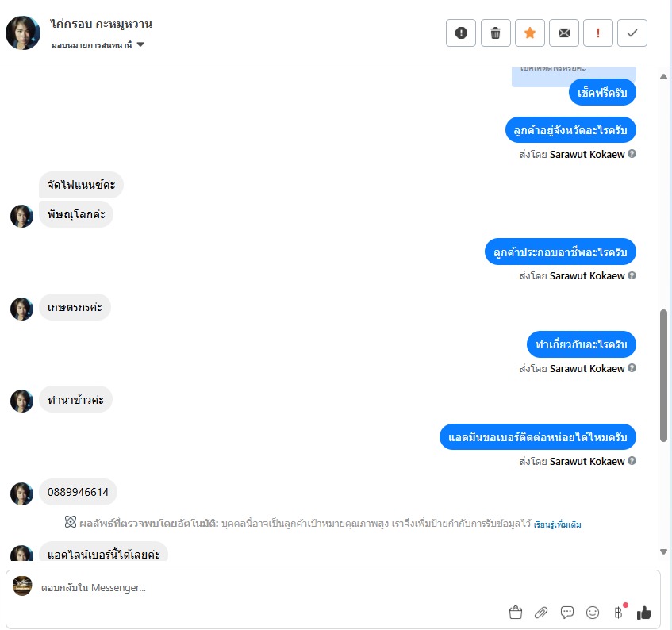
Task: Attach a file with paperclip icon
Action: 541,613
